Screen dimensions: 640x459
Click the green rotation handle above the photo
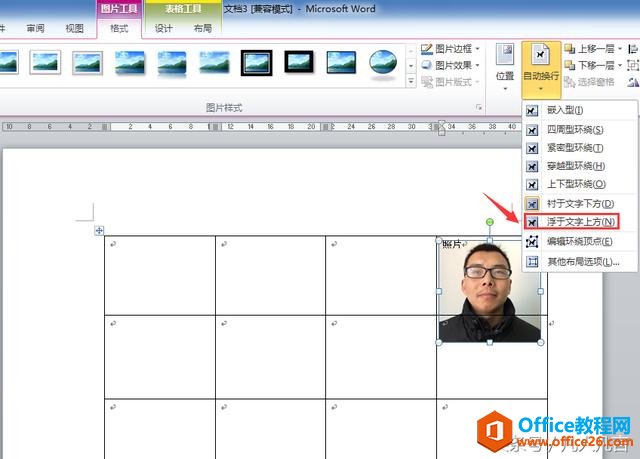[x=490, y=222]
